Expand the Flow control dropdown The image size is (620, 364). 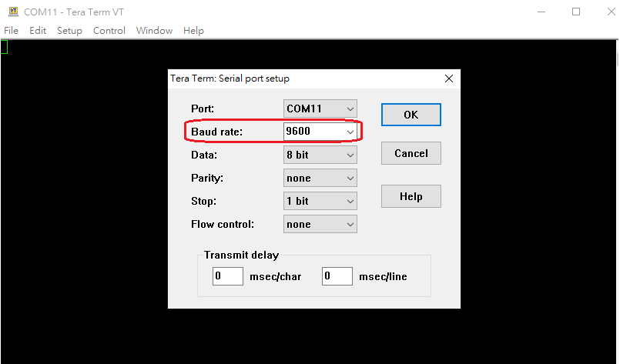click(320, 225)
